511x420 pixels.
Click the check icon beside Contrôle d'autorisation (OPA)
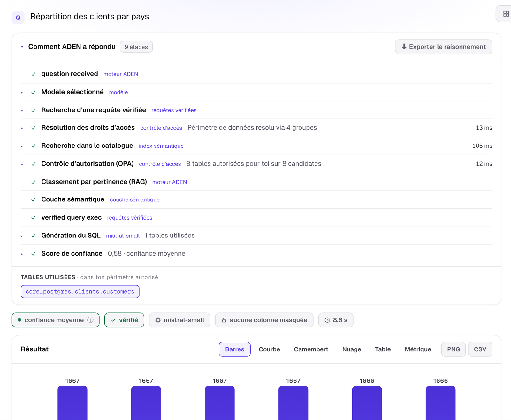33,164
